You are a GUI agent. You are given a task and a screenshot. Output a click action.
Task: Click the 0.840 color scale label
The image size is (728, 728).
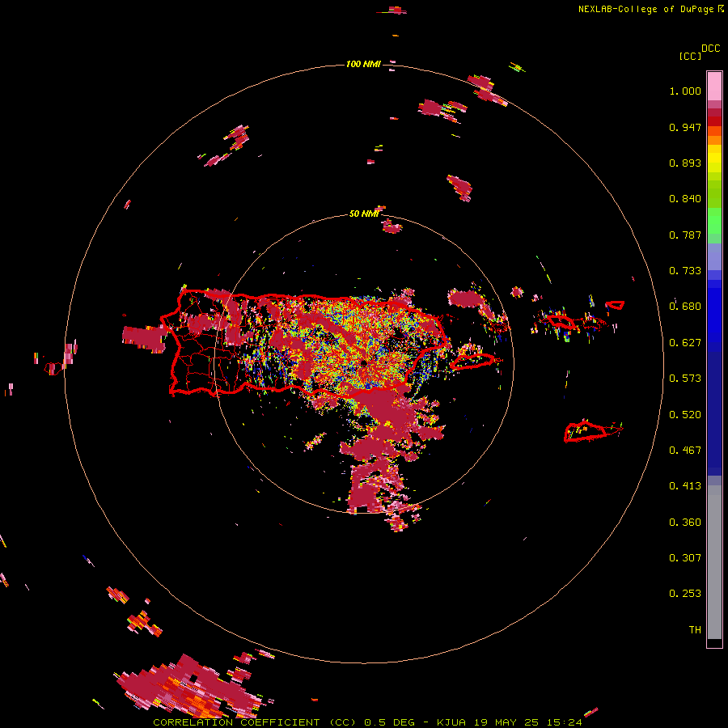685,199
